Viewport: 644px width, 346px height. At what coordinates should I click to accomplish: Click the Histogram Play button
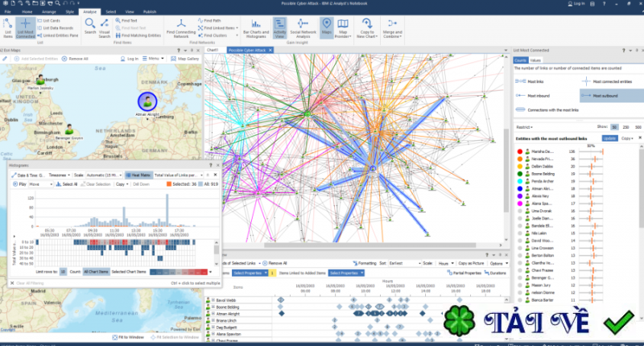click(x=19, y=184)
